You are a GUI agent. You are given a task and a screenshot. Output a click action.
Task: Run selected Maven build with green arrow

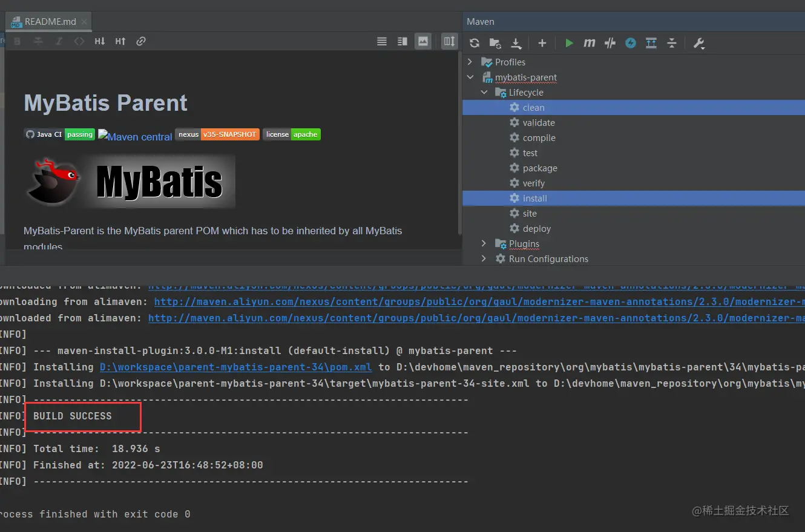point(569,43)
